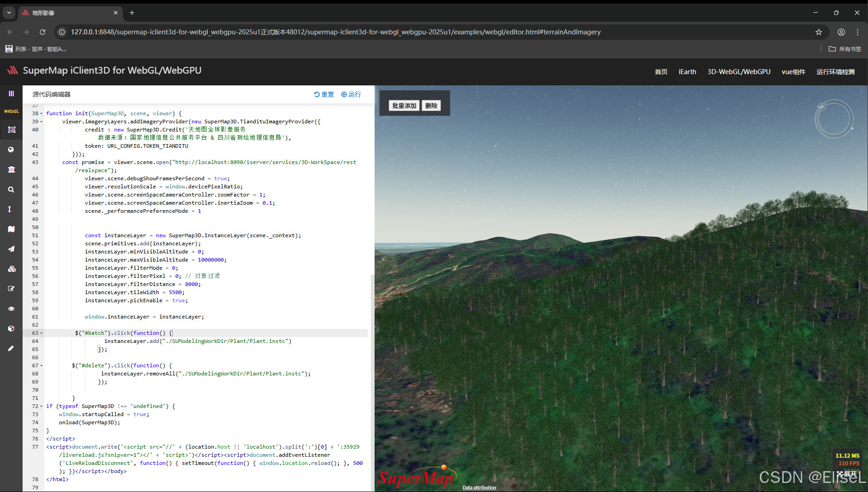Click the 批量添加 button
Image resolution: width=868 pixels, height=492 pixels.
tap(404, 106)
